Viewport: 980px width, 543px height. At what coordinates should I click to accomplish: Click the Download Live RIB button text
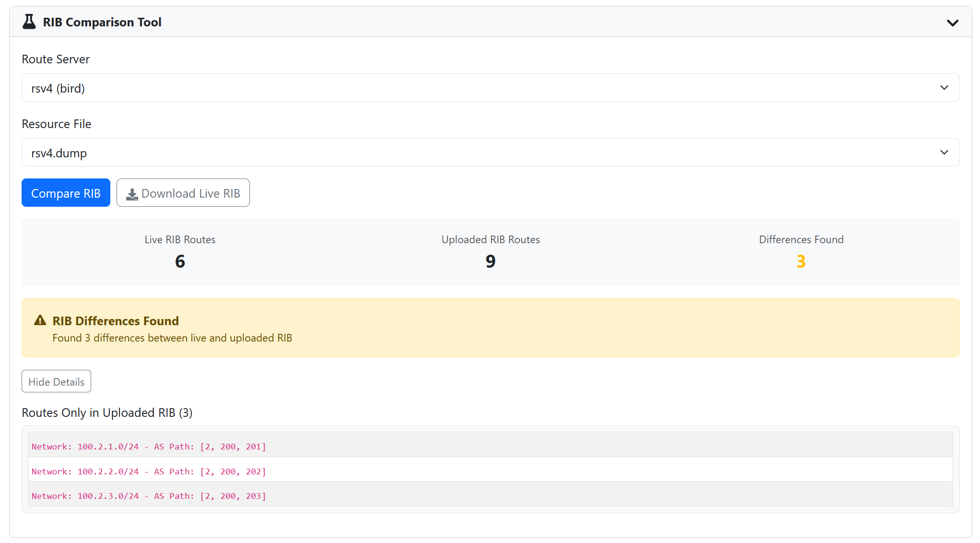pos(190,193)
